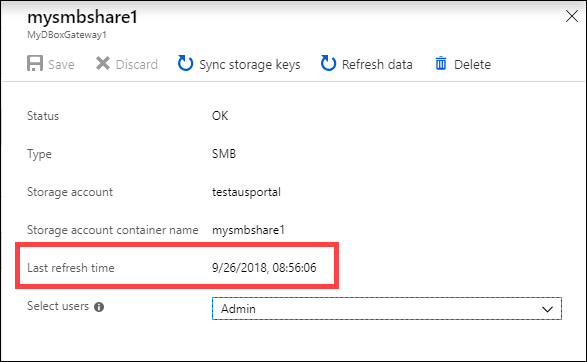587x362 pixels.
Task: Click the info icon beside Select users
Action: [x=99, y=307]
